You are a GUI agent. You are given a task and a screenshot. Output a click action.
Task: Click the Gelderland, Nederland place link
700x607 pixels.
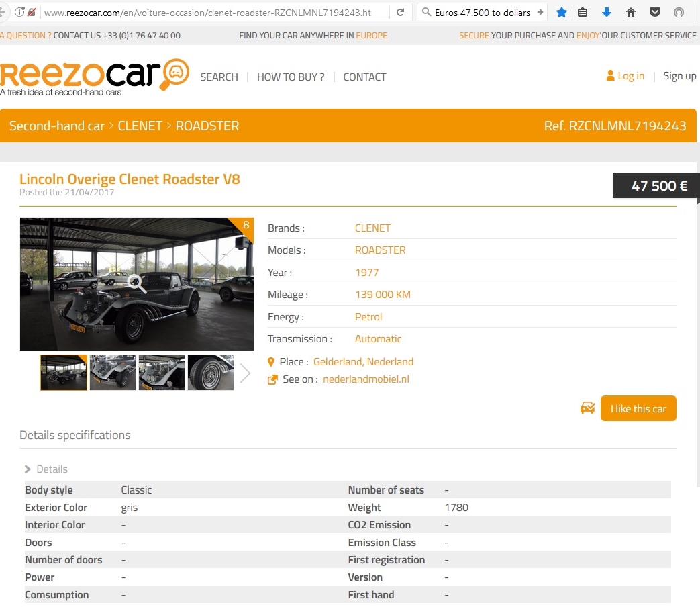(x=363, y=362)
